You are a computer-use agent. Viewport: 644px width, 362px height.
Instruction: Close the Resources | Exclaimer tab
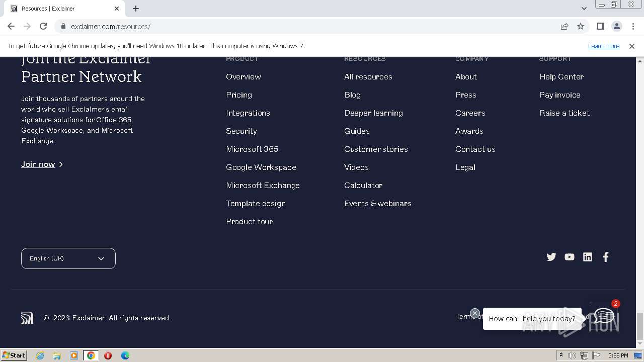point(117,9)
